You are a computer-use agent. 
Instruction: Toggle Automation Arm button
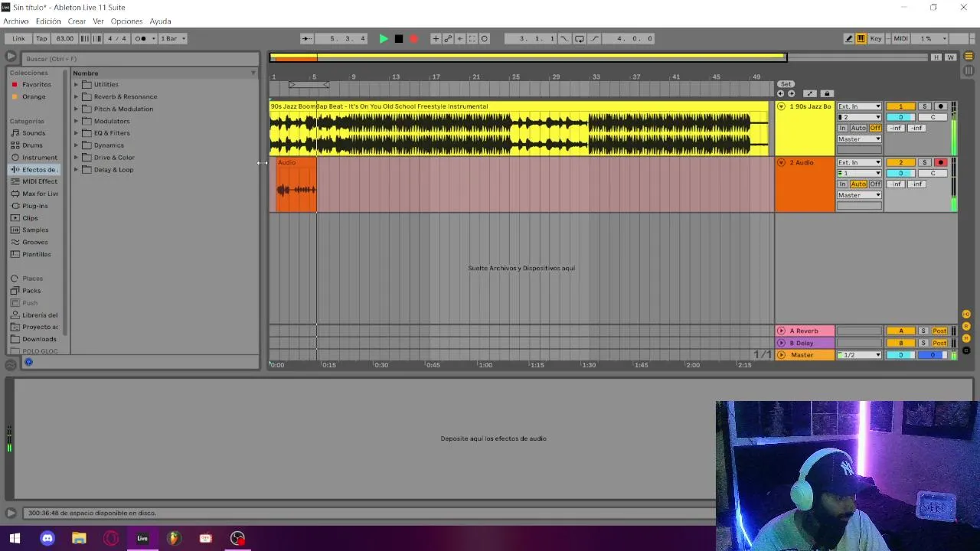click(448, 38)
